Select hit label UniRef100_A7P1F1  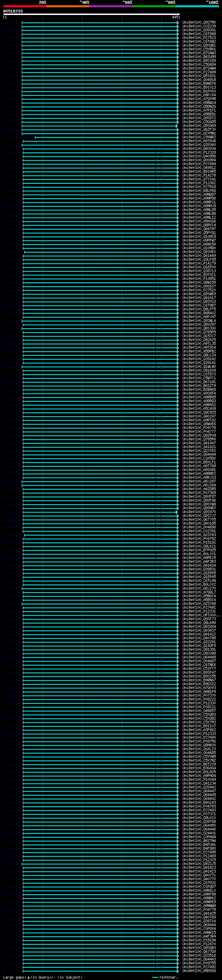[x=199, y=110]
